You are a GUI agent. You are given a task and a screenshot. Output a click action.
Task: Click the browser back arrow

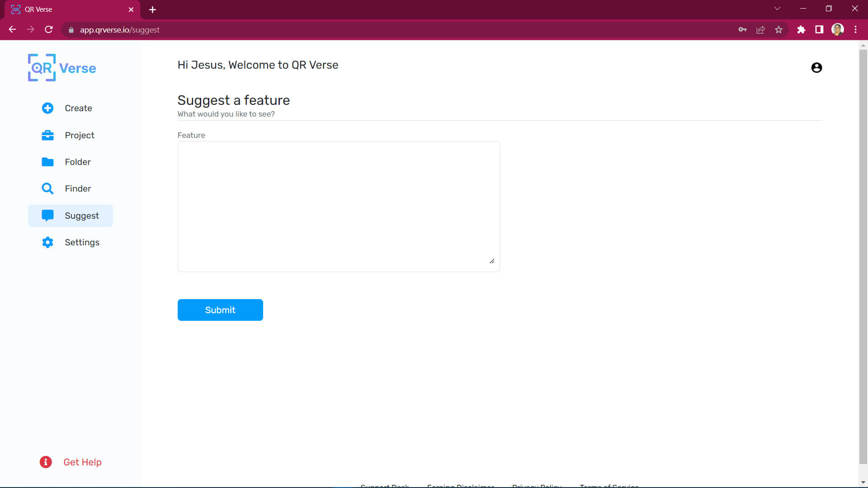(x=13, y=29)
